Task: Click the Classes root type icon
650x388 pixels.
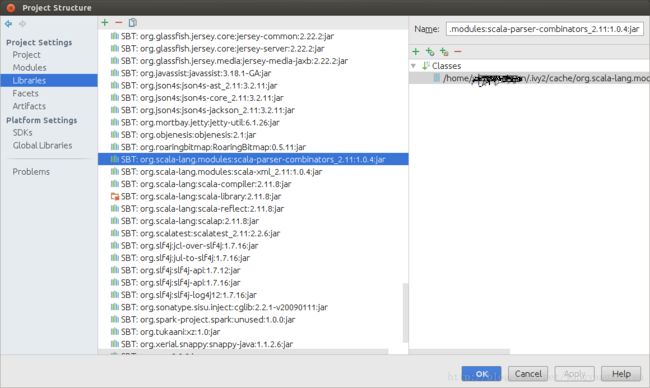Action: (x=425, y=65)
